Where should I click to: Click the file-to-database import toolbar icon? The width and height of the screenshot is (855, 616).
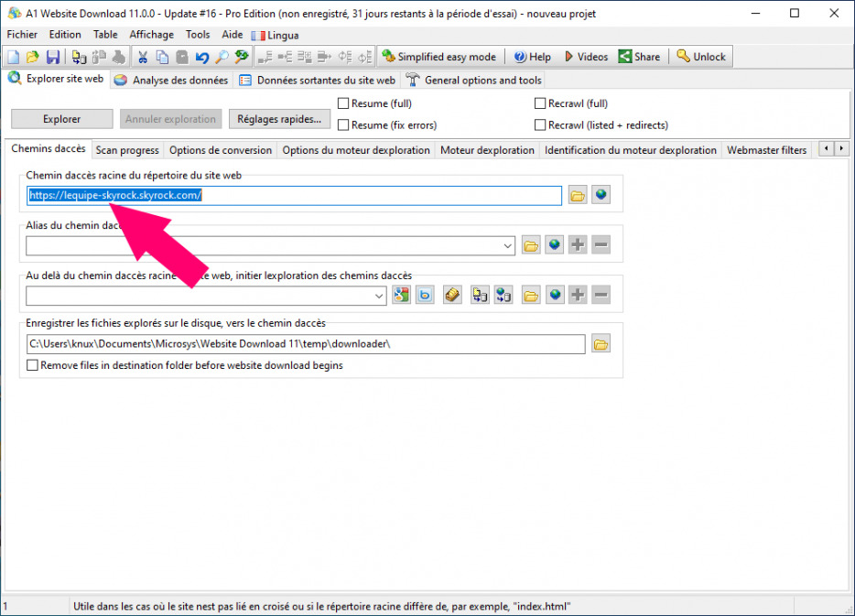(x=79, y=57)
